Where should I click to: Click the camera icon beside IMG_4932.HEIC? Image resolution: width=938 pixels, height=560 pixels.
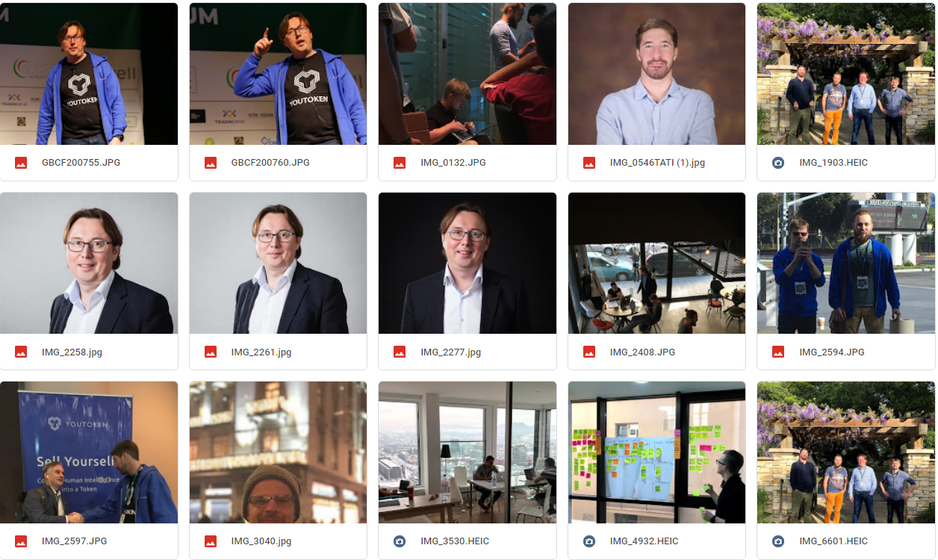coord(589,541)
